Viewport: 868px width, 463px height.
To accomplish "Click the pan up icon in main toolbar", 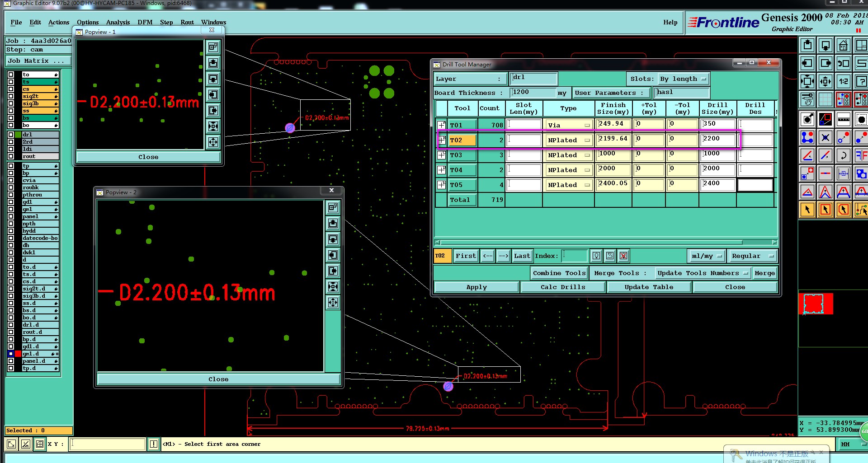I will [807, 45].
